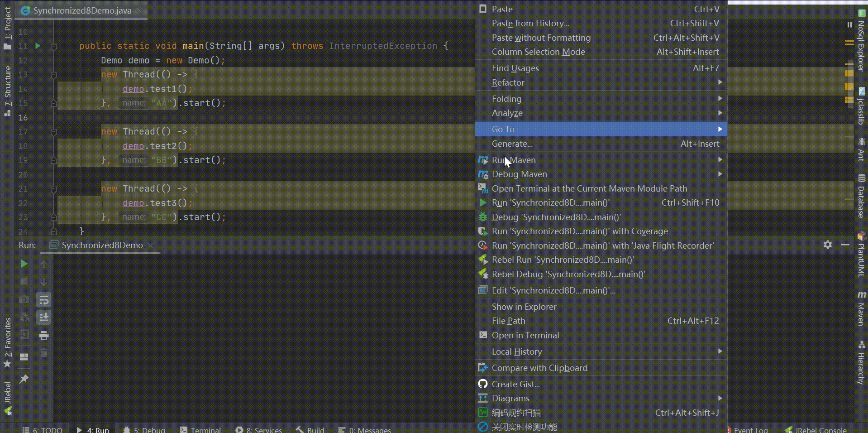This screenshot has height=433, width=868.
Task: Expand the Run Maven submenu arrow
Action: point(720,160)
